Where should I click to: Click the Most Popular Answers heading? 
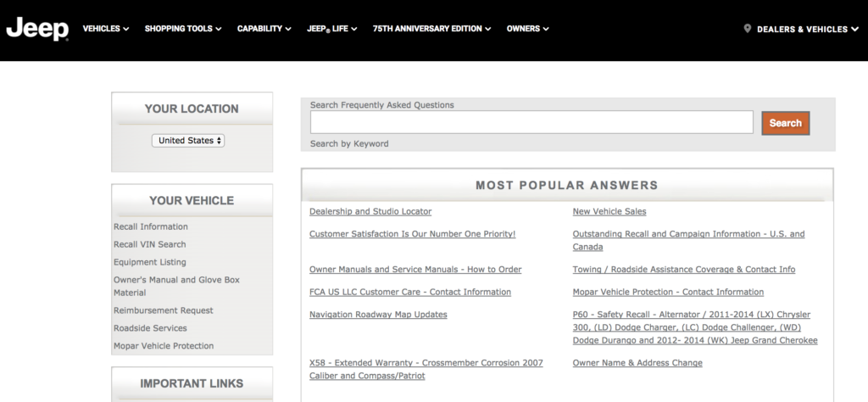567,186
